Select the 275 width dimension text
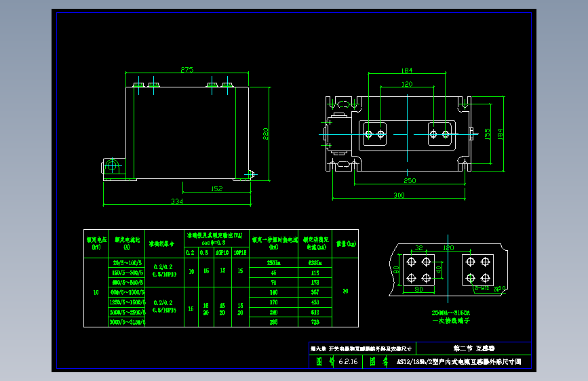Viewport: 588px width, 381px height. point(187,70)
